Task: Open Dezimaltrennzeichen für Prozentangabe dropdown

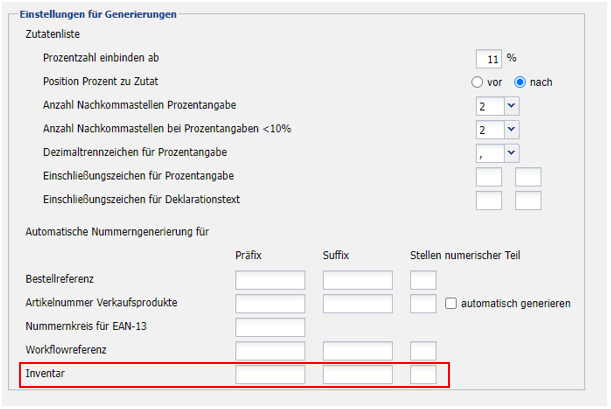Action: [x=511, y=153]
